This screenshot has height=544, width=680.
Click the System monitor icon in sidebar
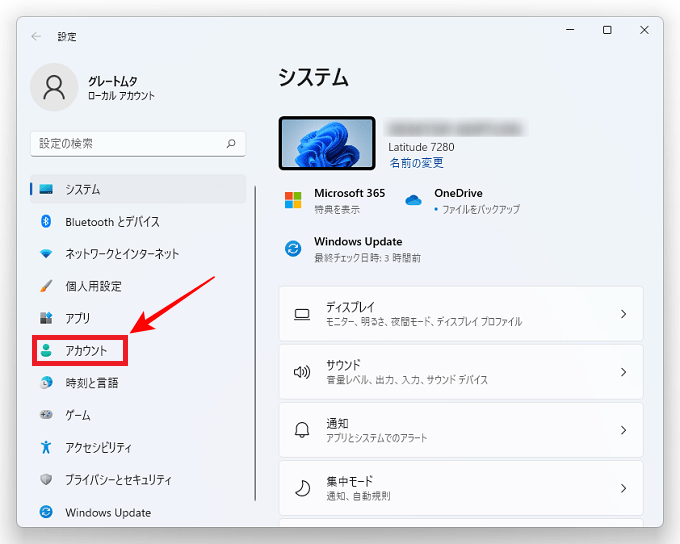pyautogui.click(x=46, y=189)
